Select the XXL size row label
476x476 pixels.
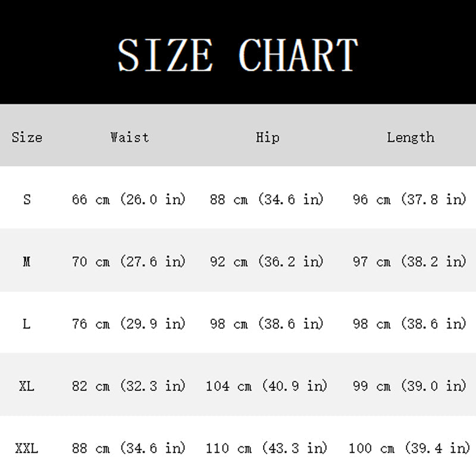pos(27,448)
